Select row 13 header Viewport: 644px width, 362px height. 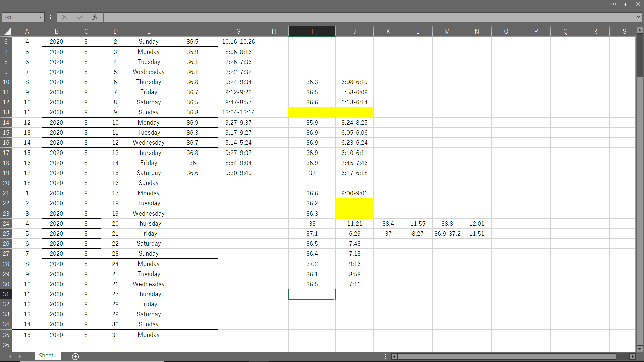6,112
